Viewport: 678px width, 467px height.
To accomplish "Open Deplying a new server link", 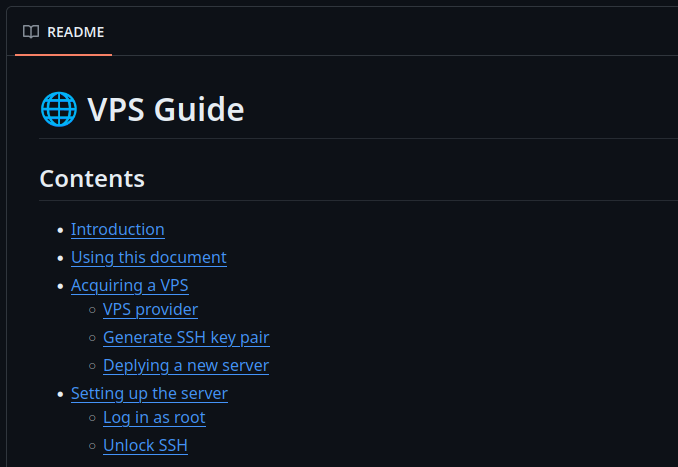I will coord(185,365).
